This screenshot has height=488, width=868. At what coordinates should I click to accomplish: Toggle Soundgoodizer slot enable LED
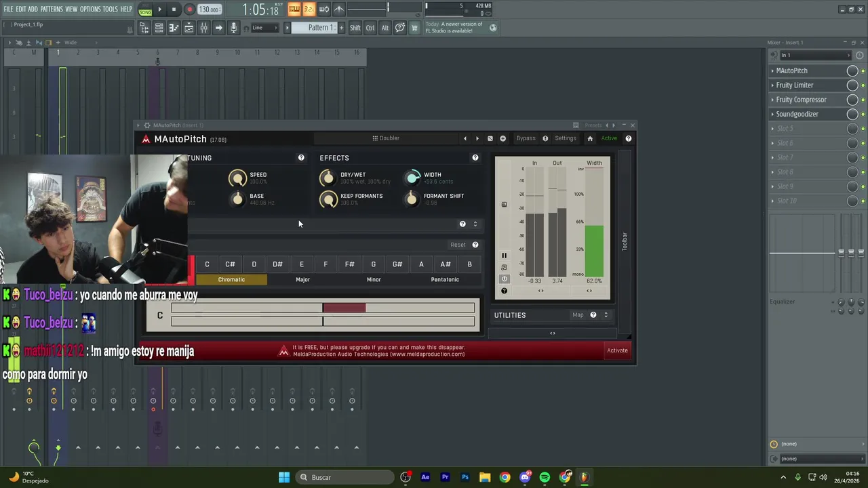click(x=863, y=115)
